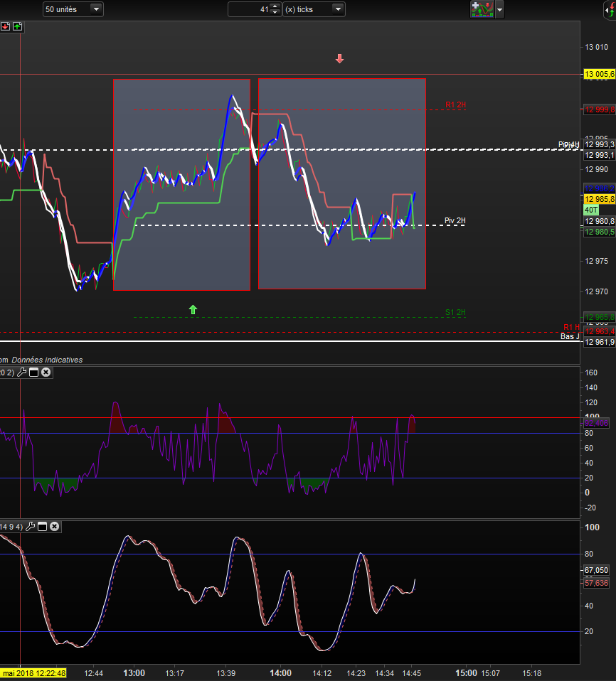Click the green up arrow signal marker
616x681 pixels.
(x=193, y=309)
